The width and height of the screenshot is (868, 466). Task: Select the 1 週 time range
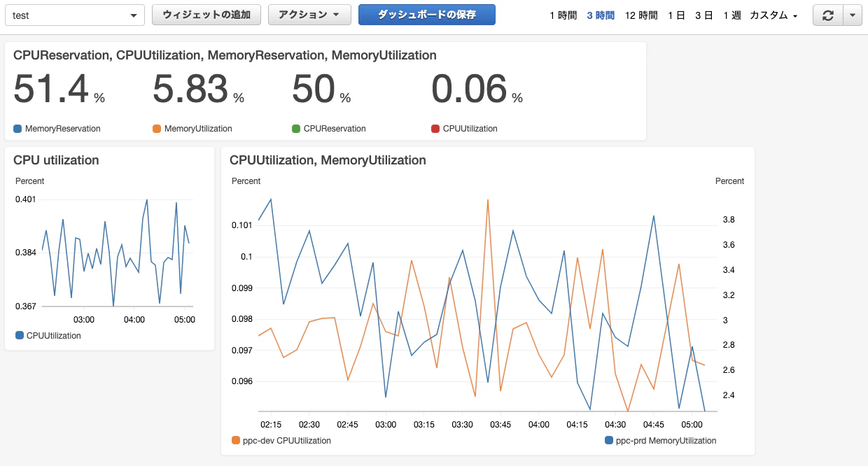732,15
